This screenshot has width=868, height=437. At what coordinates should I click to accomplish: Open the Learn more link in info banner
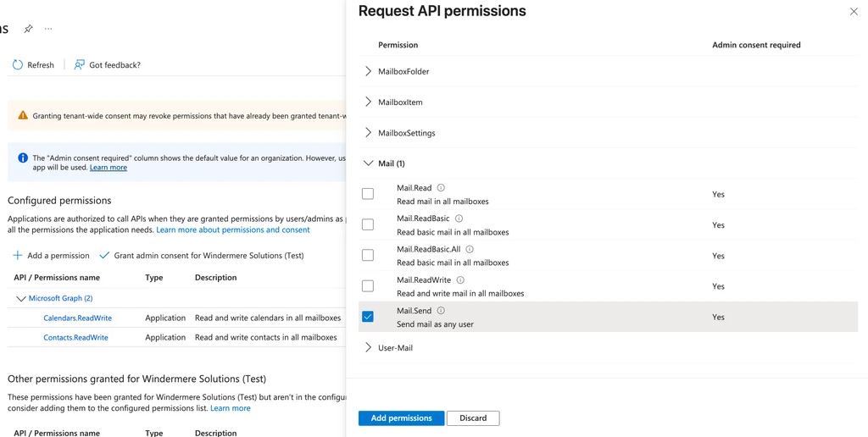coord(108,167)
